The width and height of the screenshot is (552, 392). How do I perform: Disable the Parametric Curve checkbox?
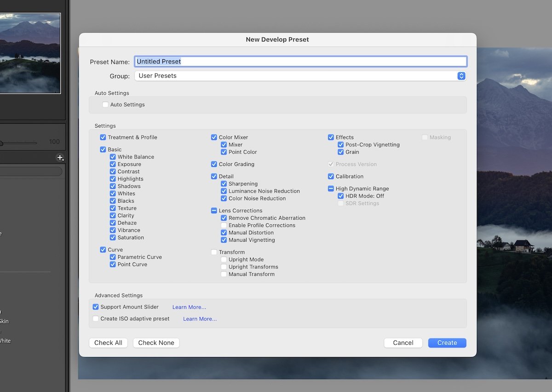113,257
